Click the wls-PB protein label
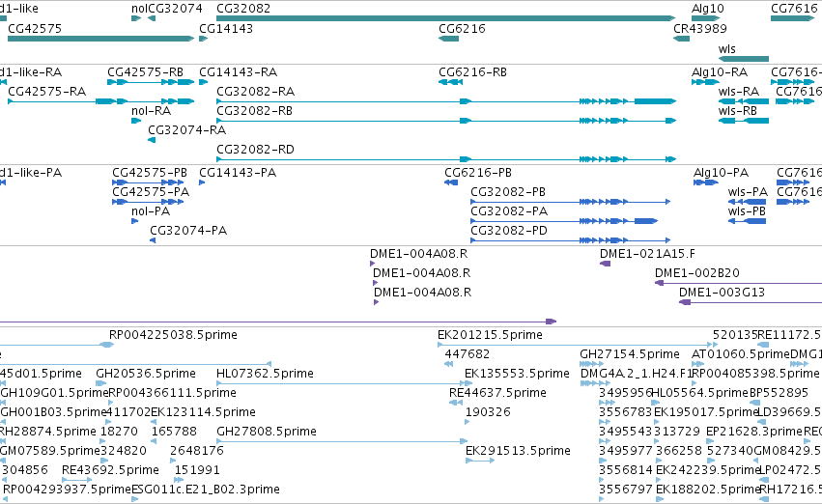The height and width of the screenshot is (504, 822). (747, 211)
